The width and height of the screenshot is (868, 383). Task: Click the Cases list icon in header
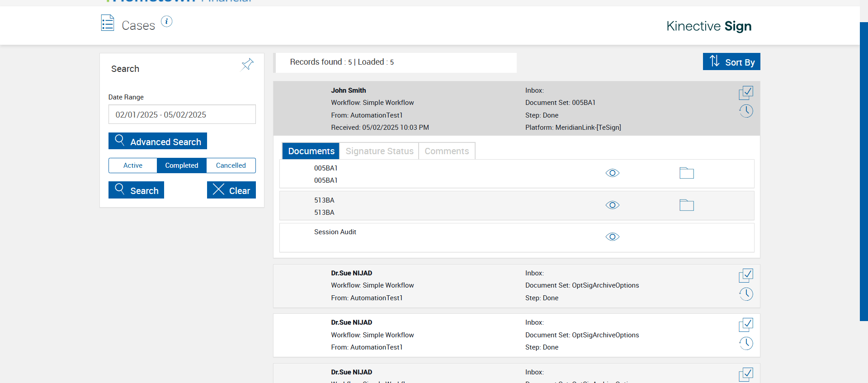click(x=108, y=23)
